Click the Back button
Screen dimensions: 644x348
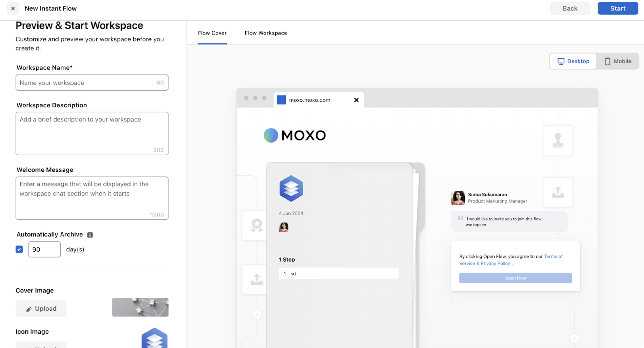(x=570, y=8)
